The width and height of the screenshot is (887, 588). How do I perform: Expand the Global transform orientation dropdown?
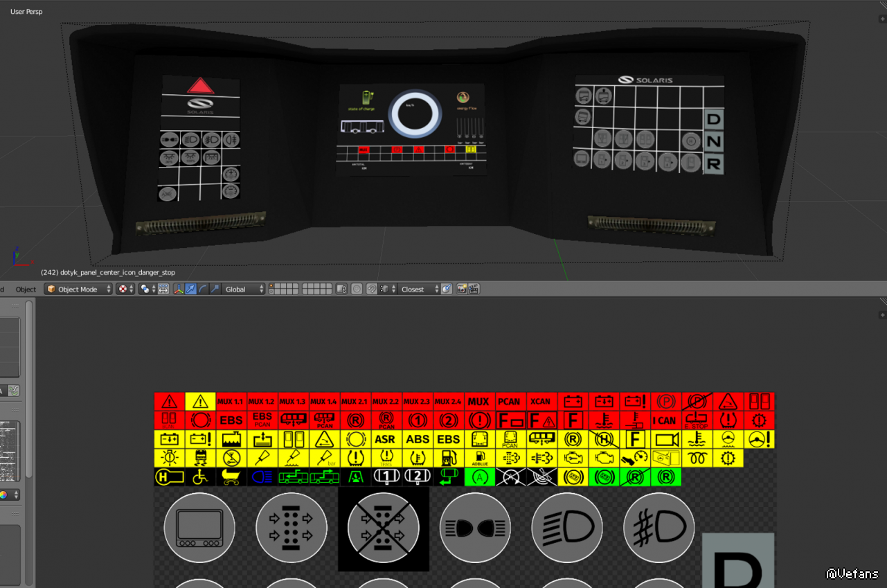[x=244, y=289]
